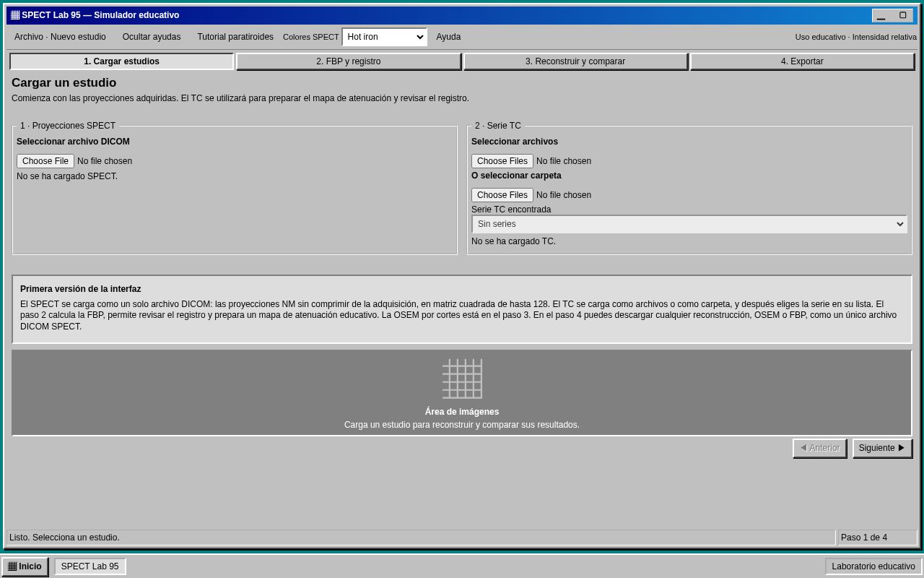Click the 'Uso educativo · Intensidad relativa' label
Image resolution: width=924 pixels, height=578 pixels.
coord(856,37)
